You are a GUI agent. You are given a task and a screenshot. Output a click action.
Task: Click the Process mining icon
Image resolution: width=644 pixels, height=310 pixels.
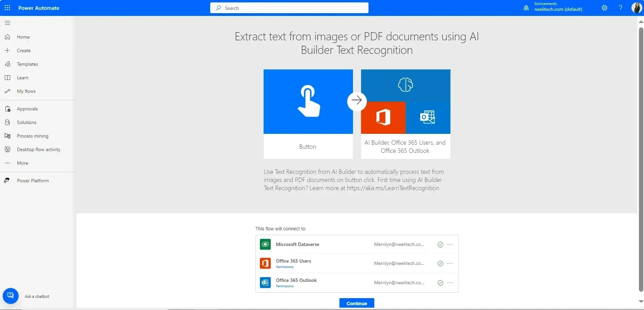[x=7, y=136]
